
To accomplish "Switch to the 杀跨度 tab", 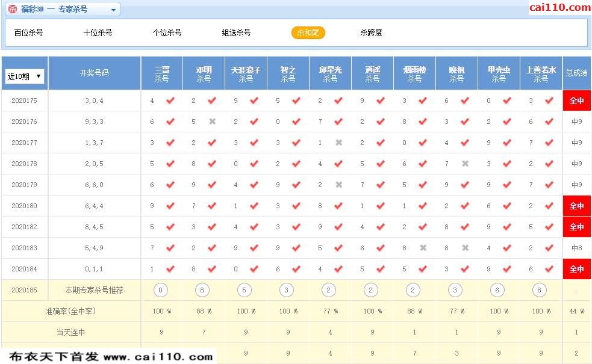I will [x=371, y=33].
